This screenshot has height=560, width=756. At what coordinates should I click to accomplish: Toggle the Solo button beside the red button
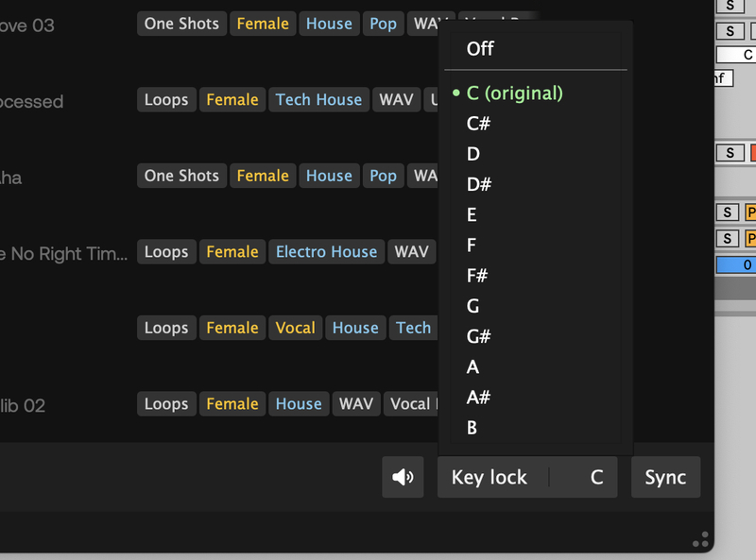pos(730,152)
